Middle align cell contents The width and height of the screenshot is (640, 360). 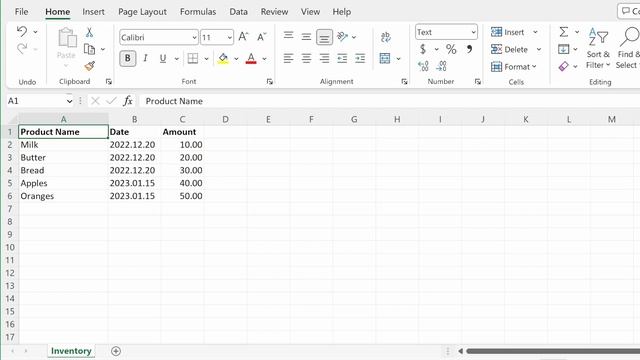306,37
